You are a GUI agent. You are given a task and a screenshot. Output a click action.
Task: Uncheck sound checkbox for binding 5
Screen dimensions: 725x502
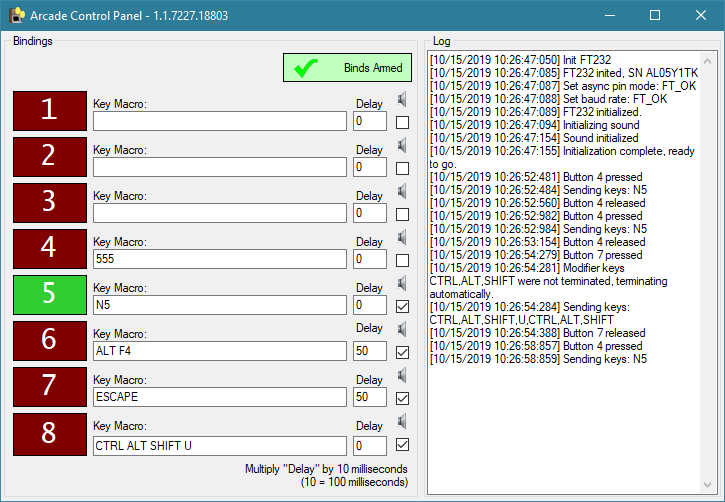[x=402, y=306]
